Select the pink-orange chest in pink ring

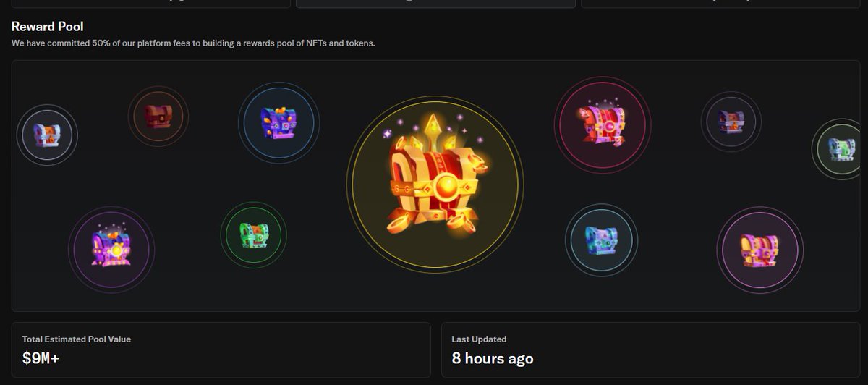759,250
